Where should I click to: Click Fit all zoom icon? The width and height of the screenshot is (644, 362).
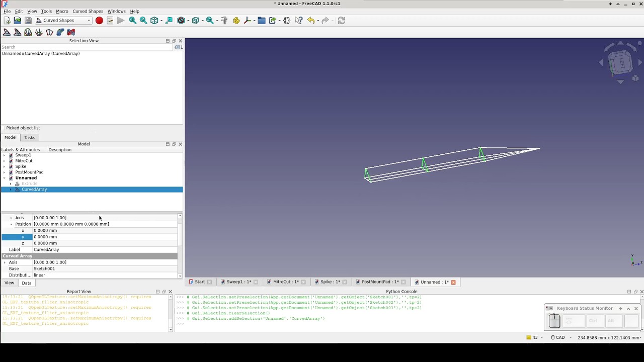click(132, 21)
